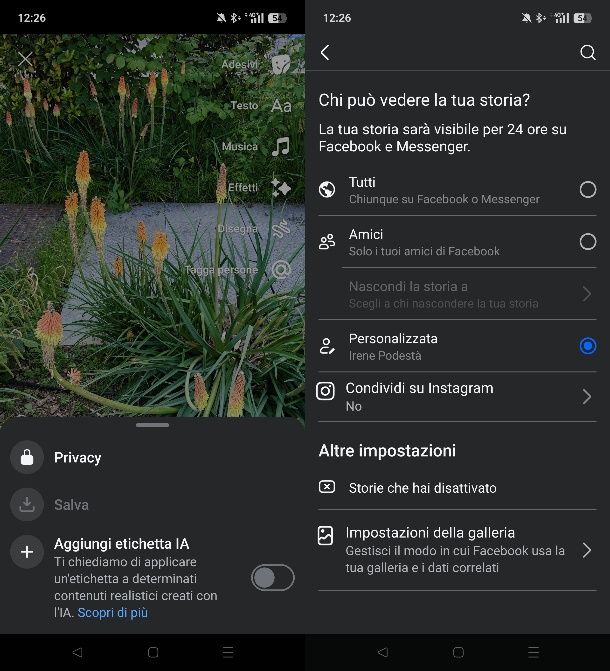This screenshot has height=671, width=610.
Task: Select the Amici radio button
Action: tap(587, 242)
